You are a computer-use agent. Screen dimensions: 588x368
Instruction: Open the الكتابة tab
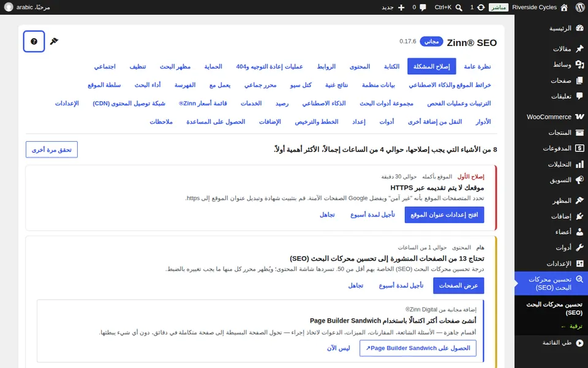(391, 66)
